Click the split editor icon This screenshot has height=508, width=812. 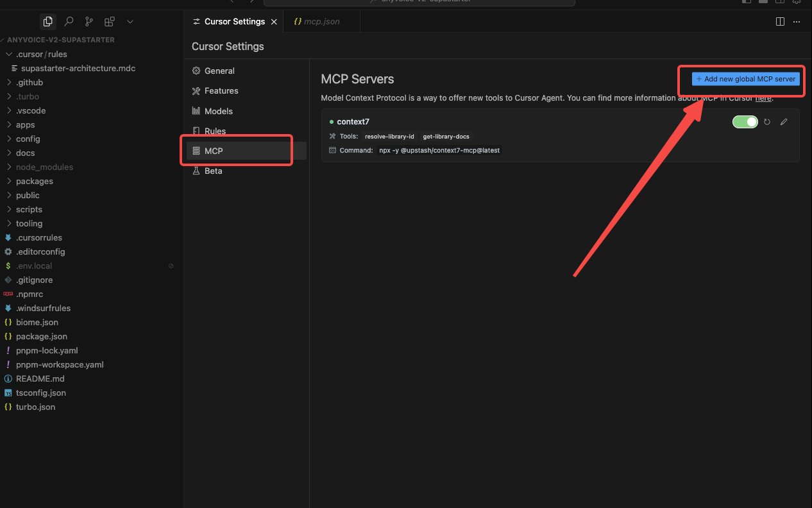tap(780, 22)
